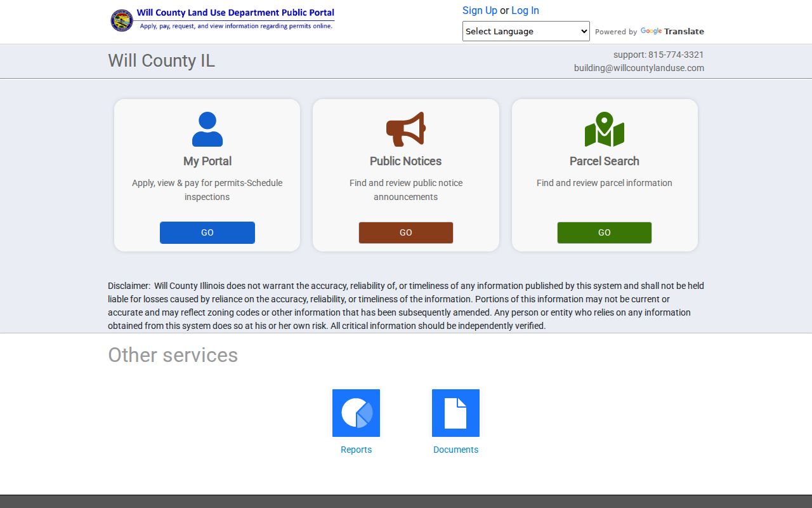Click the support phone number 815-774-3321
This screenshot has height=508, width=812.
click(x=676, y=55)
